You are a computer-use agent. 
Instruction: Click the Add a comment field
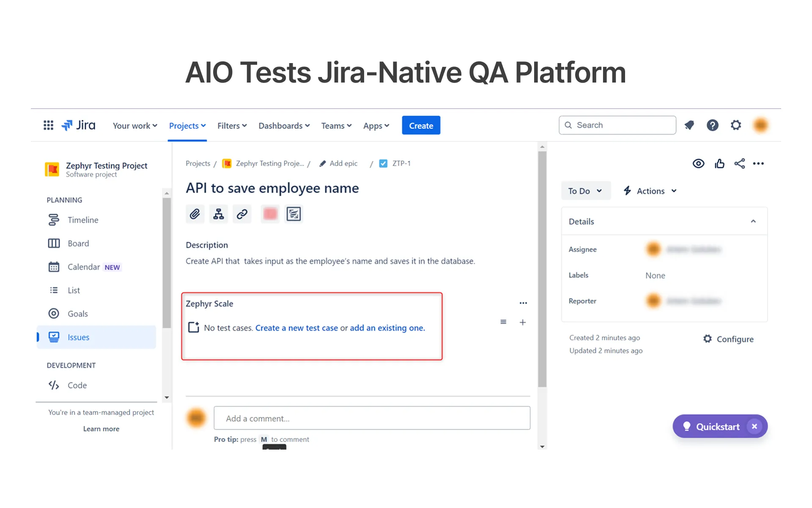tap(372, 418)
